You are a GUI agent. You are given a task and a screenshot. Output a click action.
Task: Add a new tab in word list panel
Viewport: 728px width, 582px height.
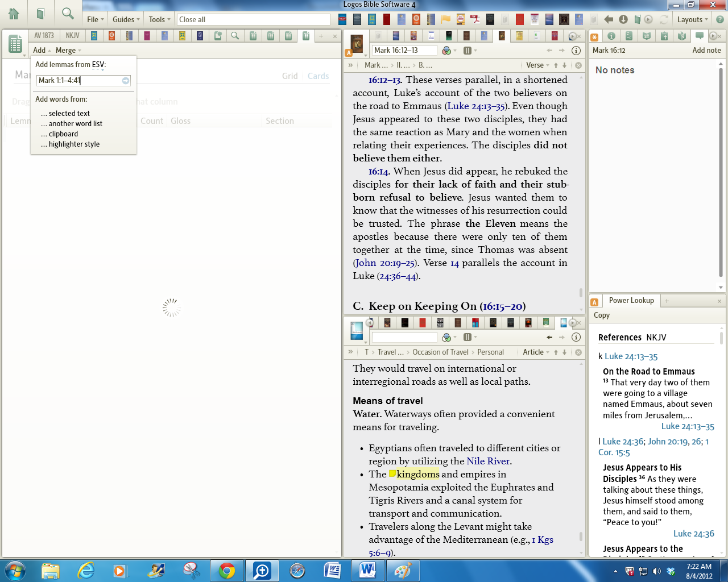coord(321,36)
